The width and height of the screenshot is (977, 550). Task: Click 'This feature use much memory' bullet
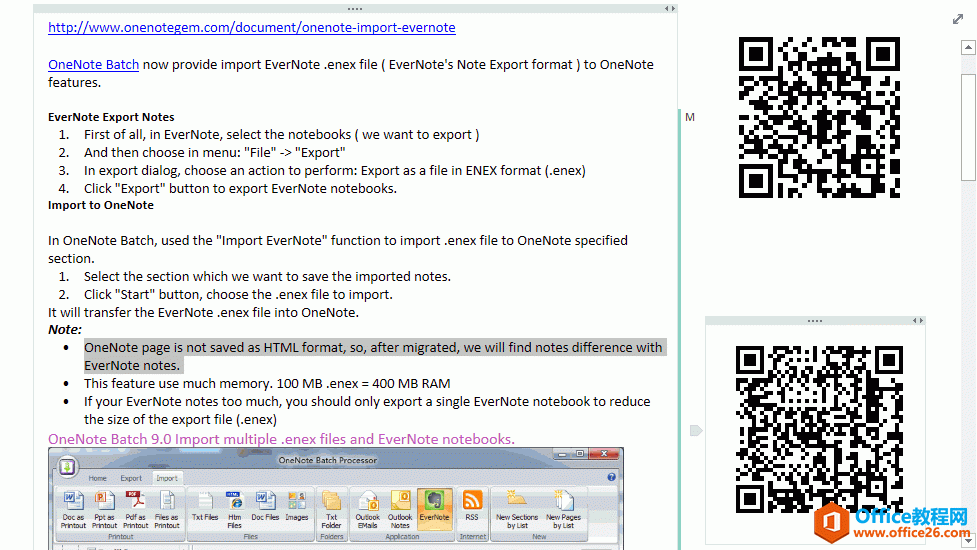pos(267,384)
